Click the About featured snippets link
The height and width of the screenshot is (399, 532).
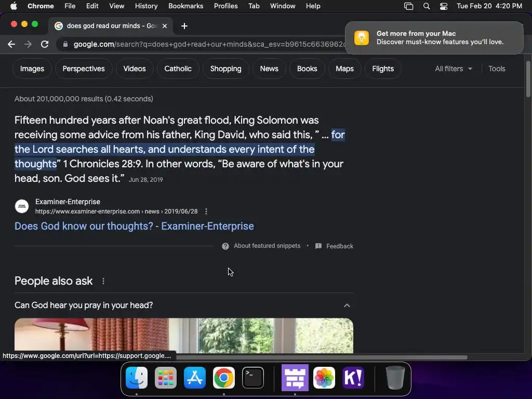coord(267,246)
